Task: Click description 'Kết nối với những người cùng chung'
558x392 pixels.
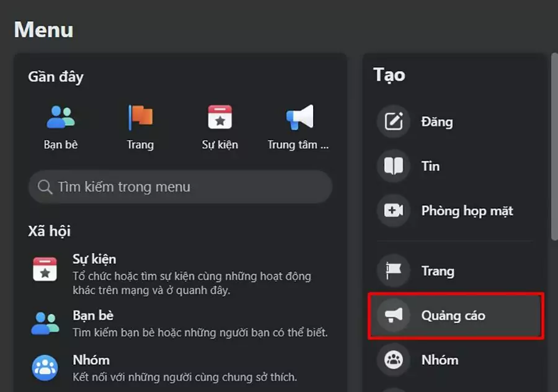Action: pos(185,377)
